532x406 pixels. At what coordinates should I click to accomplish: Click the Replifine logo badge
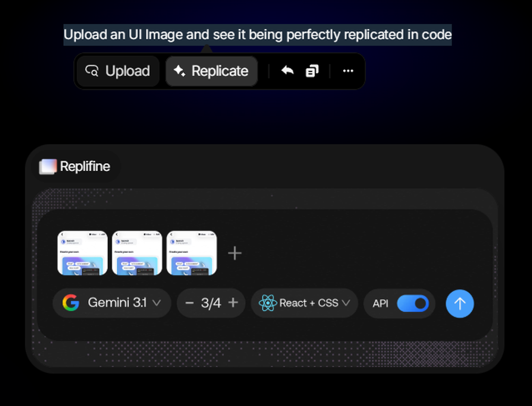click(76, 166)
